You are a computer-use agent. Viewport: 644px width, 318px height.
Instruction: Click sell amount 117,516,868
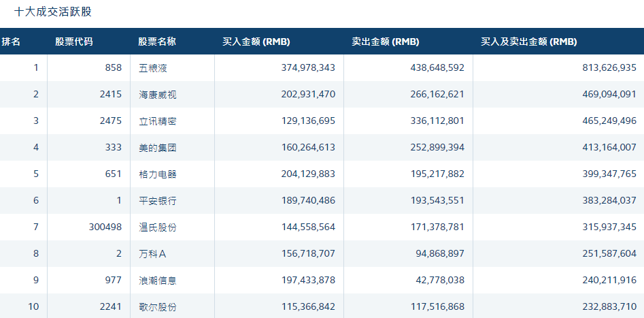coord(437,307)
